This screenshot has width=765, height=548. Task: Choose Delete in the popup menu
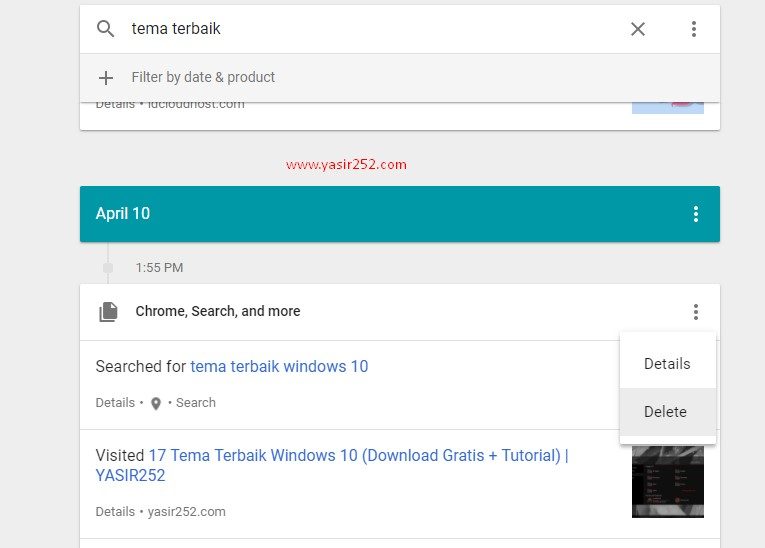click(x=667, y=412)
